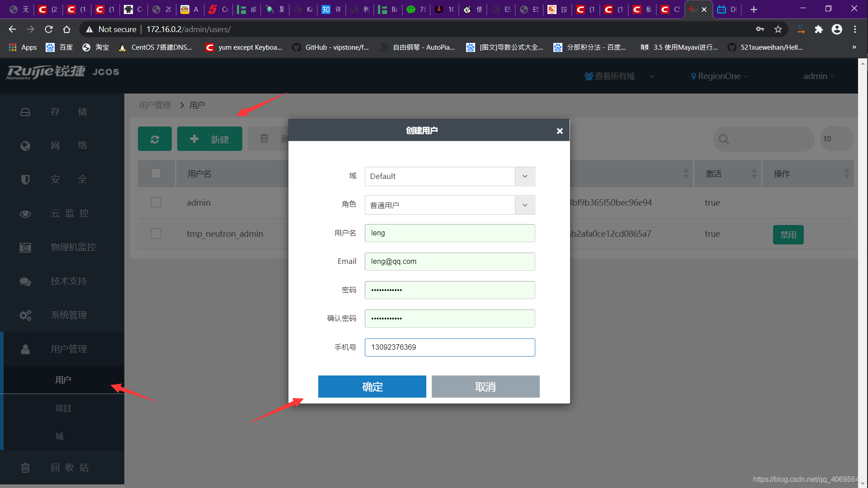The image size is (868, 488).
Task: Open the 百度 bookmark
Action: point(59,47)
